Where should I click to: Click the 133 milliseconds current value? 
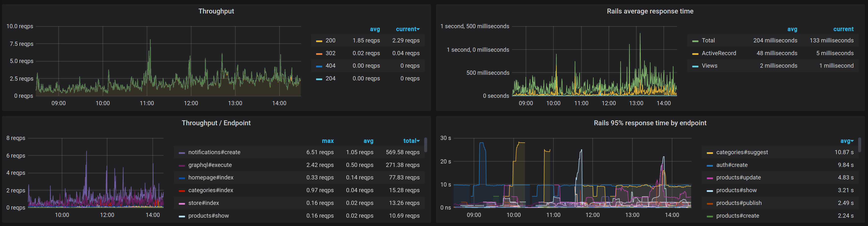(x=831, y=40)
